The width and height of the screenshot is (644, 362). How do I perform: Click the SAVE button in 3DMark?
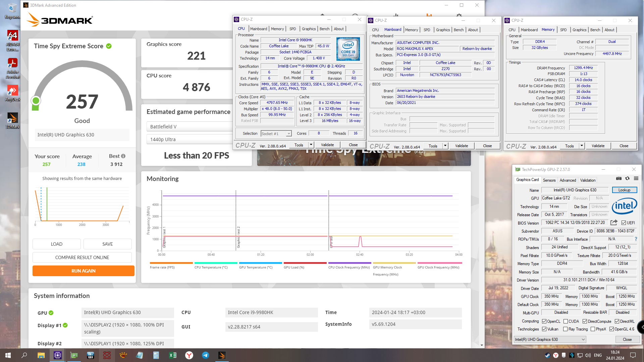(x=108, y=244)
